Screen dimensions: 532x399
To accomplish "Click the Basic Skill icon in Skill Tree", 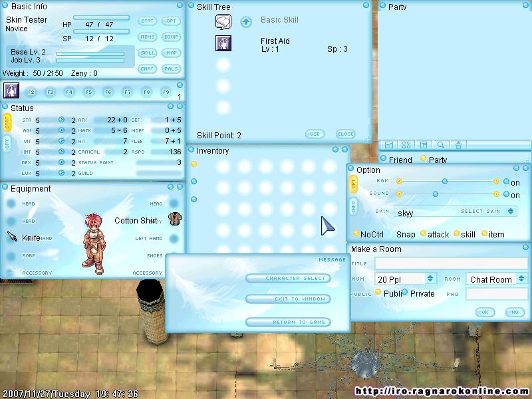I will [x=223, y=22].
